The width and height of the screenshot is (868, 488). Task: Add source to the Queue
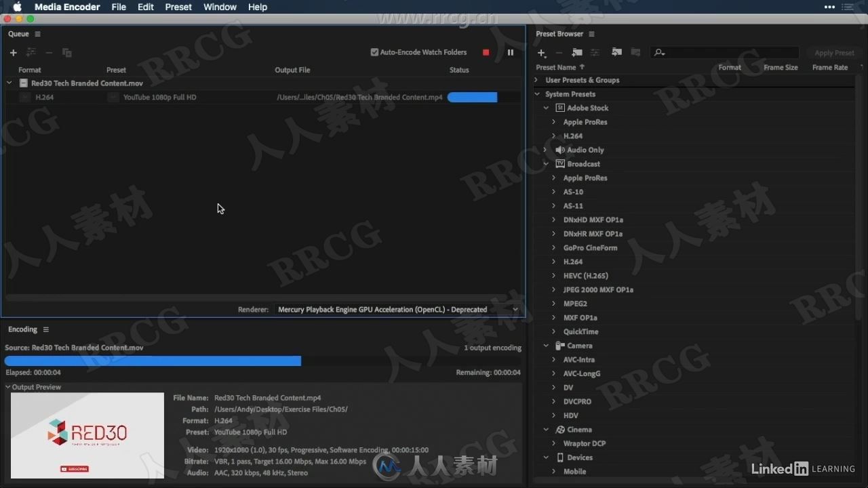point(13,53)
